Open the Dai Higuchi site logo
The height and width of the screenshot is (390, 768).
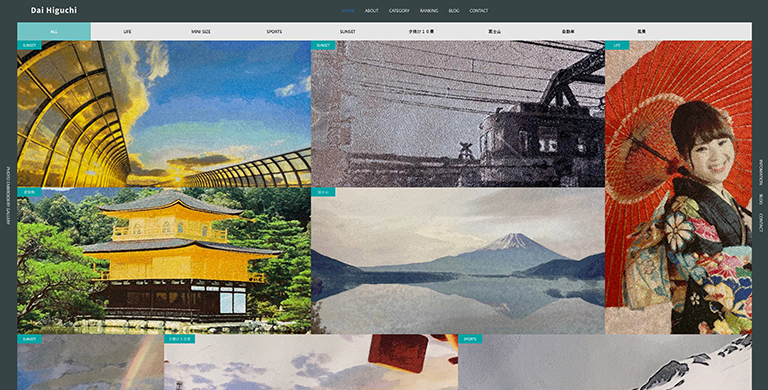pos(53,10)
